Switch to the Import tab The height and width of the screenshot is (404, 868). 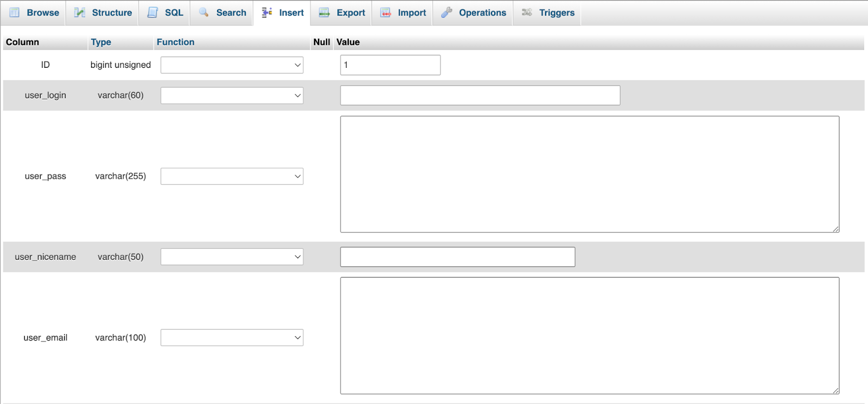tap(403, 12)
